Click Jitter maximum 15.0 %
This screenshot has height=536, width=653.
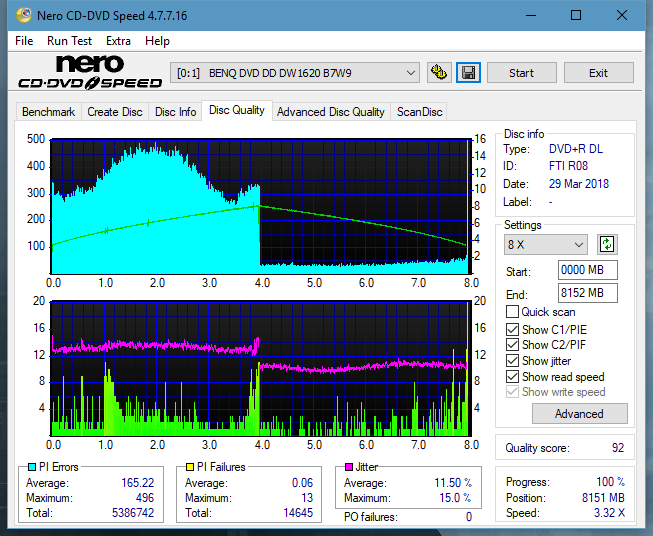(456, 497)
